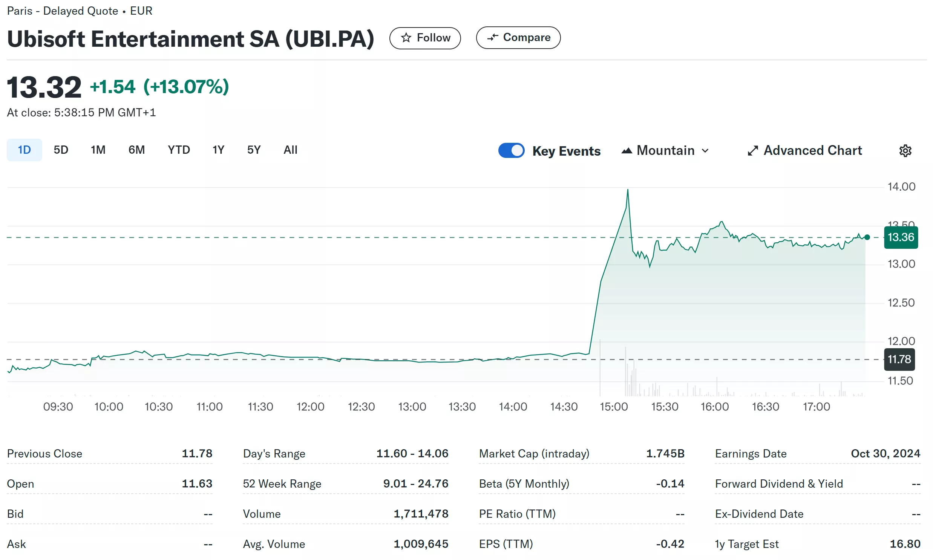The image size is (933, 560).
Task: Expand the Mountain dropdown chevron
Action: click(705, 151)
